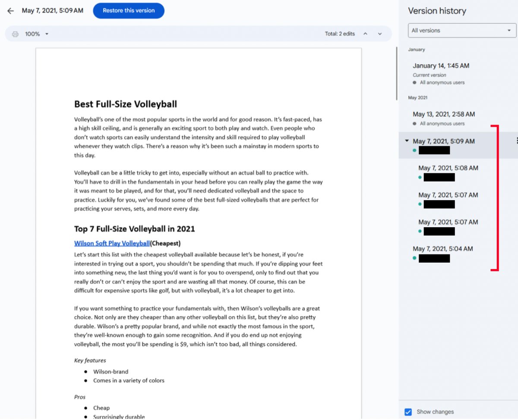
Task: Click the back arrow to exit version history
Action: coord(11,11)
